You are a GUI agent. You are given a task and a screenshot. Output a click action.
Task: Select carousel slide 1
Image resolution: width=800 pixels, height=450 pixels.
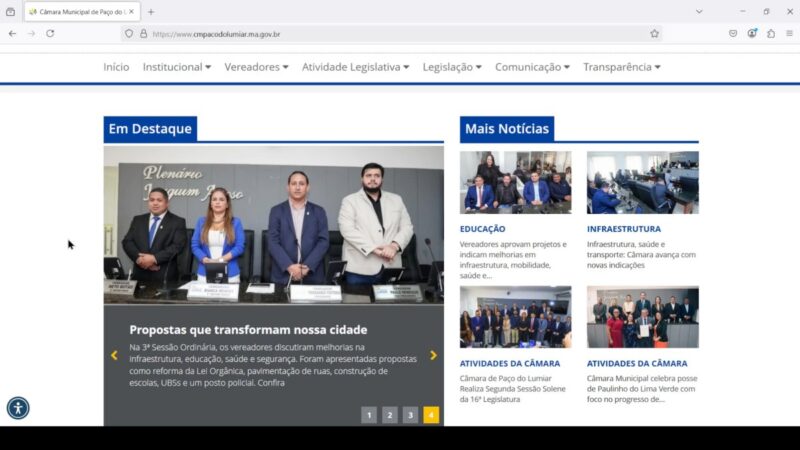click(x=369, y=415)
